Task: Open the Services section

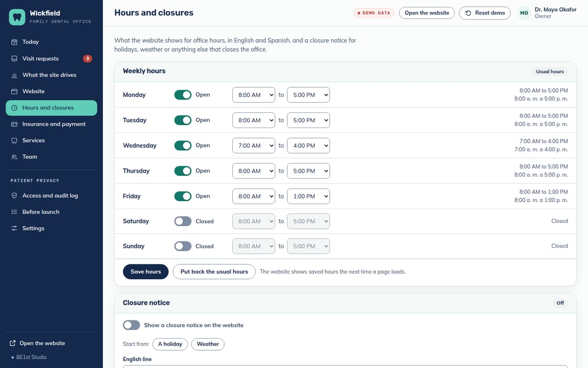Action: (x=51, y=140)
